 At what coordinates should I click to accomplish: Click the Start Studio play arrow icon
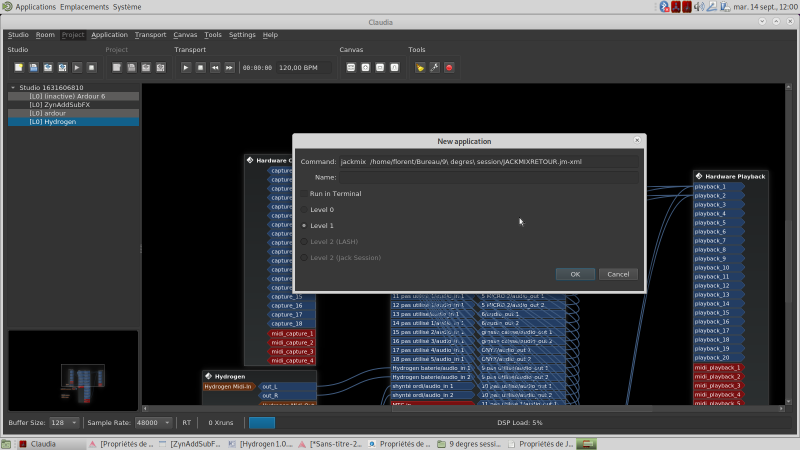pos(77,67)
